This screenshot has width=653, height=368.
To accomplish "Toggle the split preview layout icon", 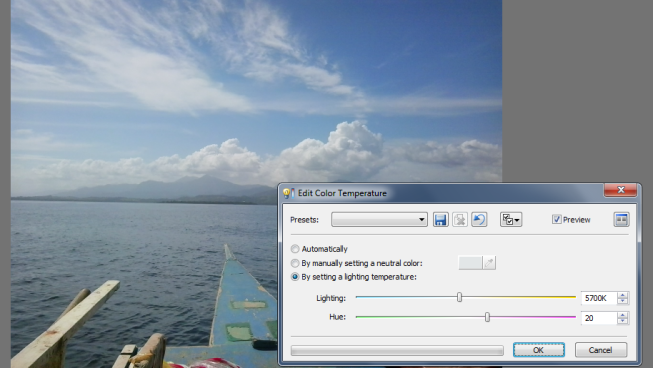I will pos(621,219).
